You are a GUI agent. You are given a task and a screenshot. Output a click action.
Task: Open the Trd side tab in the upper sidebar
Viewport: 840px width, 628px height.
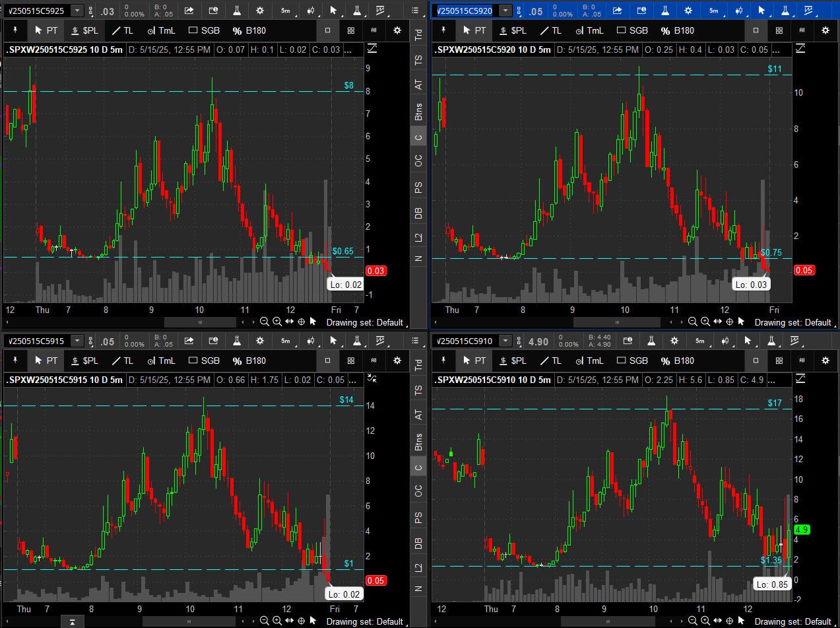418,35
